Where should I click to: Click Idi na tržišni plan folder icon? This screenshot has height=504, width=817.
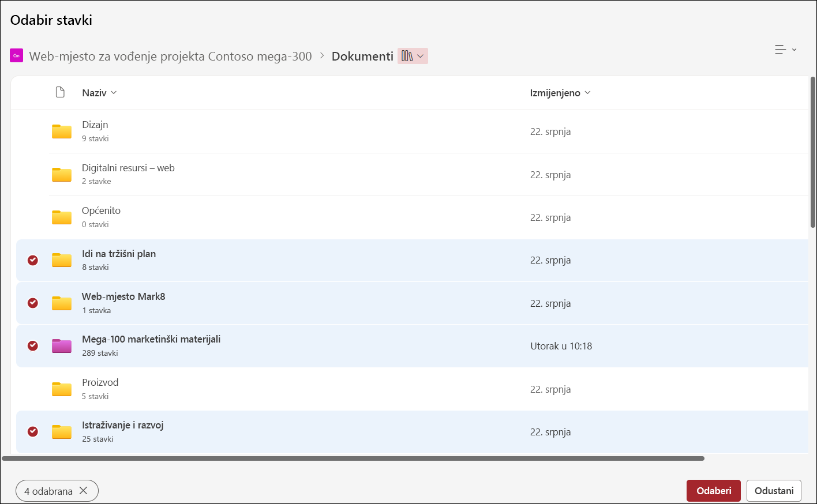pyautogui.click(x=62, y=260)
